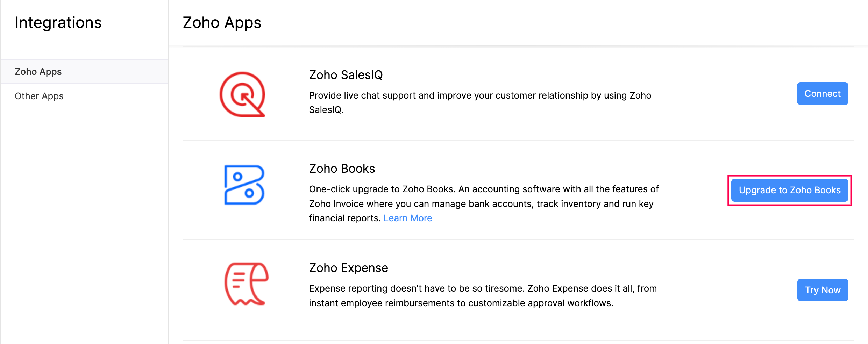Click the divider between Books and Expense
The width and height of the screenshot is (868, 344).
tap(518, 240)
